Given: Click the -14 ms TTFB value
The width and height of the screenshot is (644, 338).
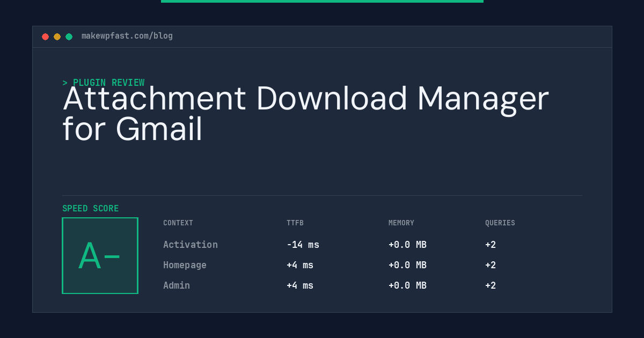Looking at the screenshot, I should pyautogui.click(x=303, y=245).
